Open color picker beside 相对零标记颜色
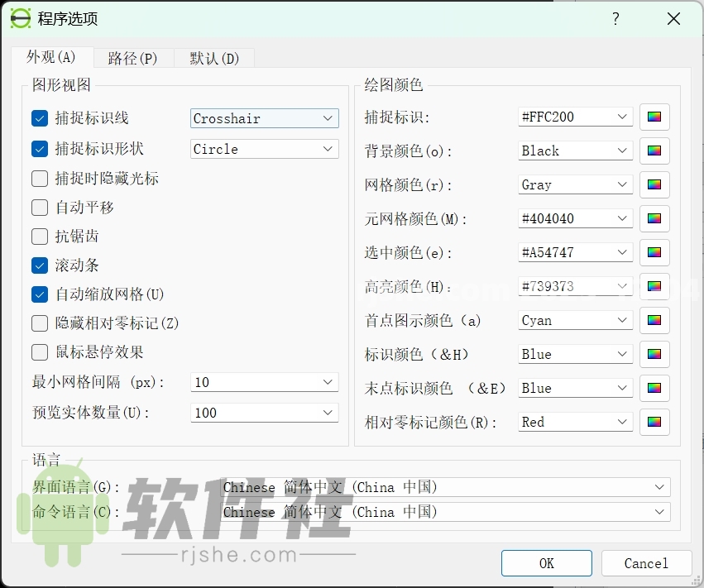The height and width of the screenshot is (588, 704). click(654, 422)
